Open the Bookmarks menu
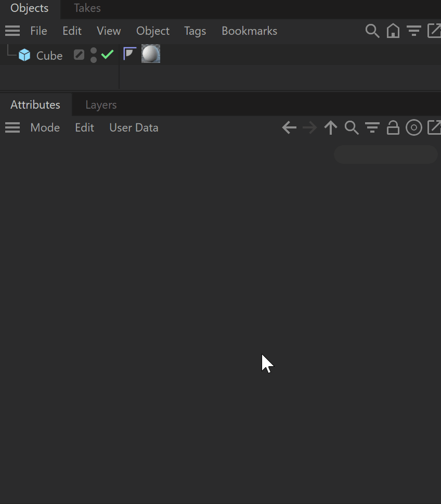The height and width of the screenshot is (504, 441). (x=250, y=31)
